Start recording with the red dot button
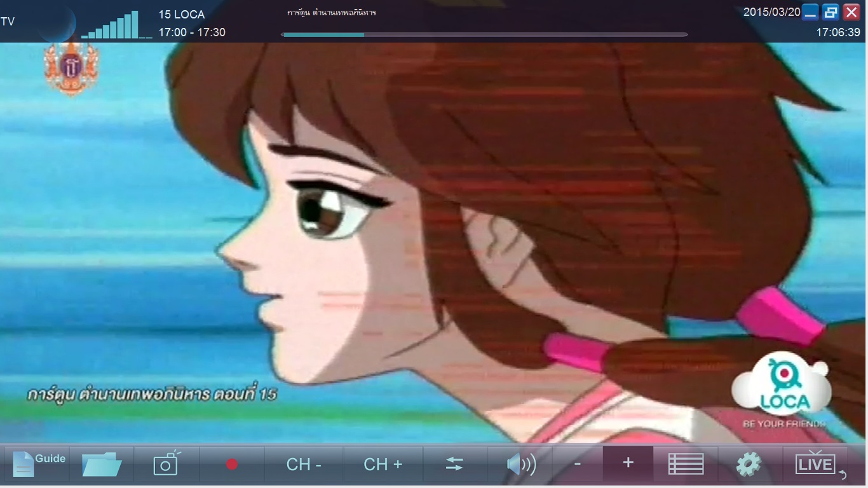 tap(232, 464)
